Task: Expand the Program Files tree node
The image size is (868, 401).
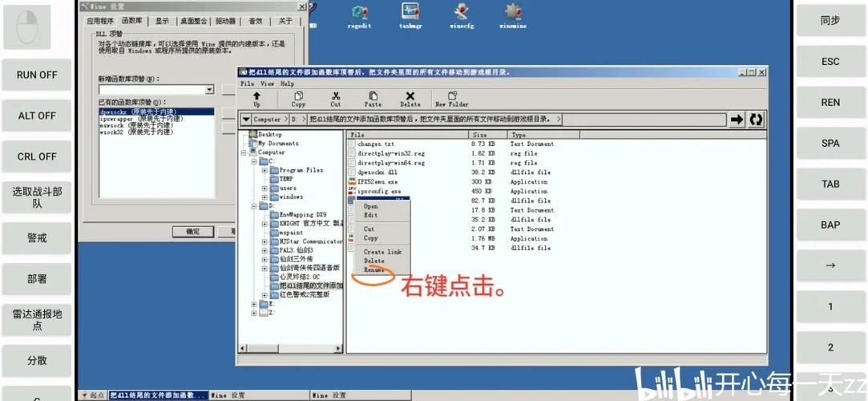Action: pyautogui.click(x=264, y=170)
